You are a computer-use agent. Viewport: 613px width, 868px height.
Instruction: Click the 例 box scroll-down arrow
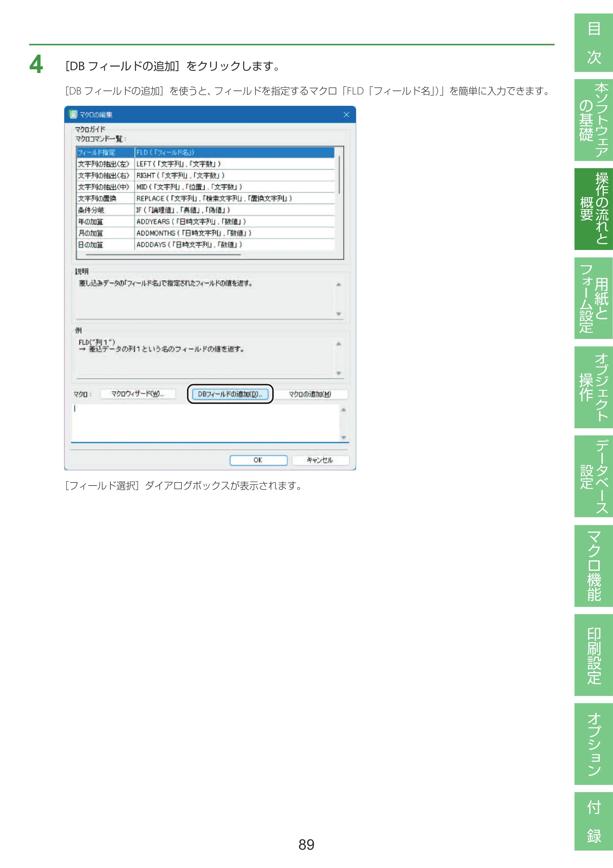pos(338,373)
